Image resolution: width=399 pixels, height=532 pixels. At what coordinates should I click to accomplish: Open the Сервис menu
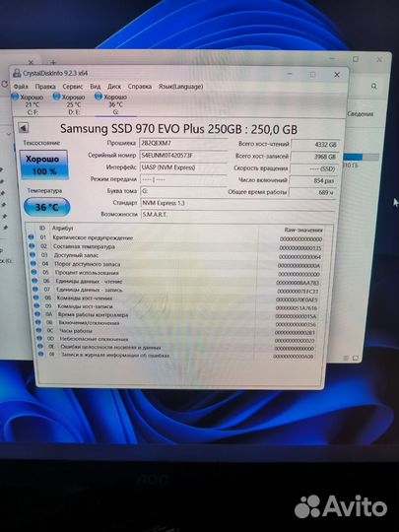pyautogui.click(x=73, y=87)
